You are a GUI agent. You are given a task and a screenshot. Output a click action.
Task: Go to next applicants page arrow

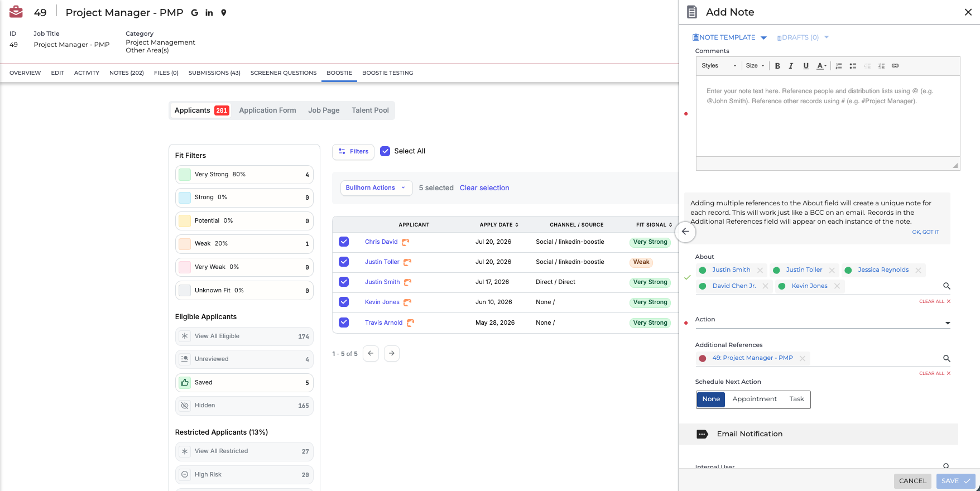point(392,353)
